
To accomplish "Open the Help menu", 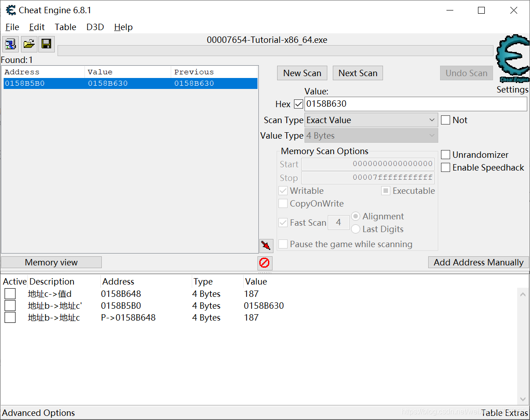I will [123, 27].
